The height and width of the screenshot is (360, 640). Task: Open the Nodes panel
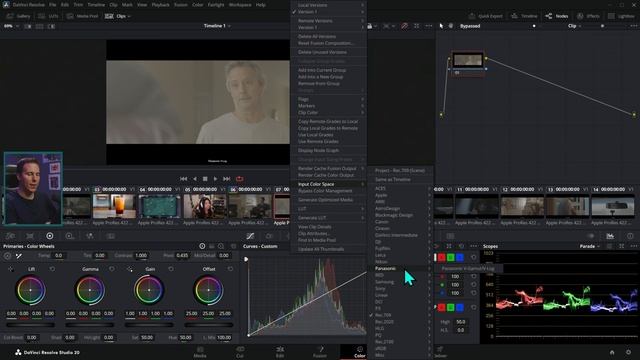(x=557, y=16)
